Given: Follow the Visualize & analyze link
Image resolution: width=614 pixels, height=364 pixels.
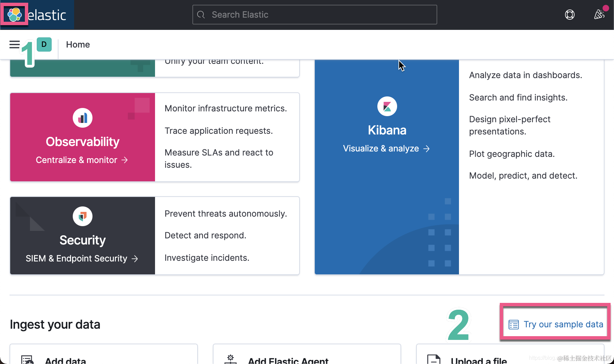Looking at the screenshot, I should 387,148.
